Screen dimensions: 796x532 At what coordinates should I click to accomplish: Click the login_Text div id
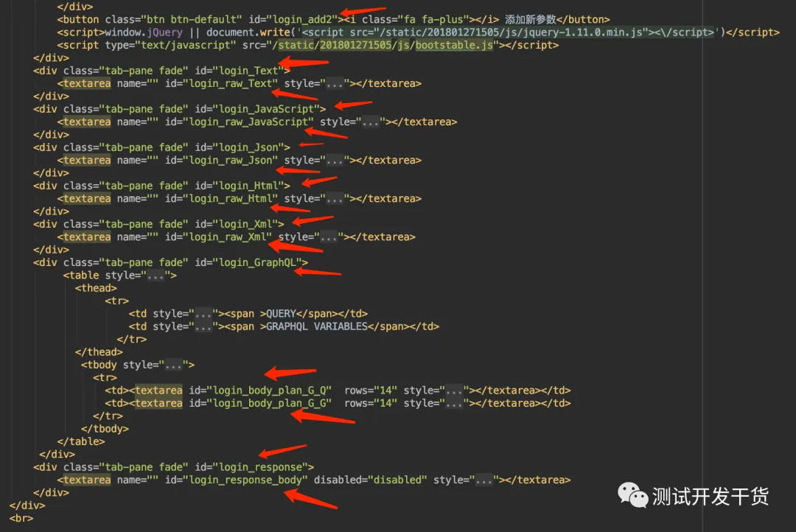coord(249,71)
